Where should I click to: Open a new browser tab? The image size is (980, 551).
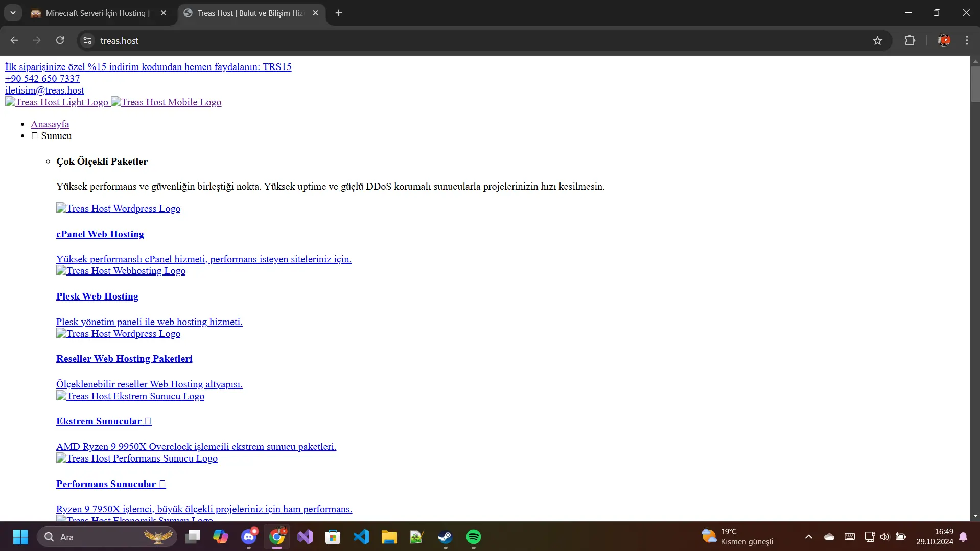point(339,13)
